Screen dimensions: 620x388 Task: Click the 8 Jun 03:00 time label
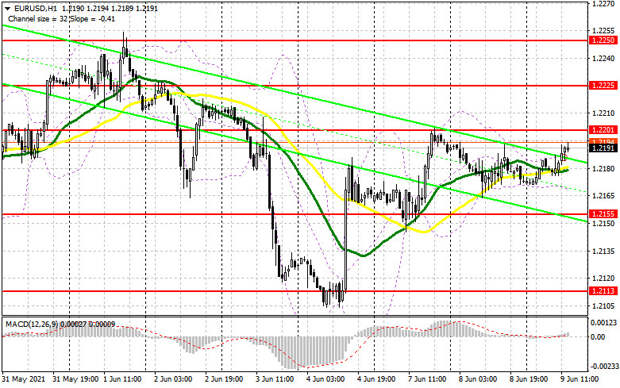478,379
